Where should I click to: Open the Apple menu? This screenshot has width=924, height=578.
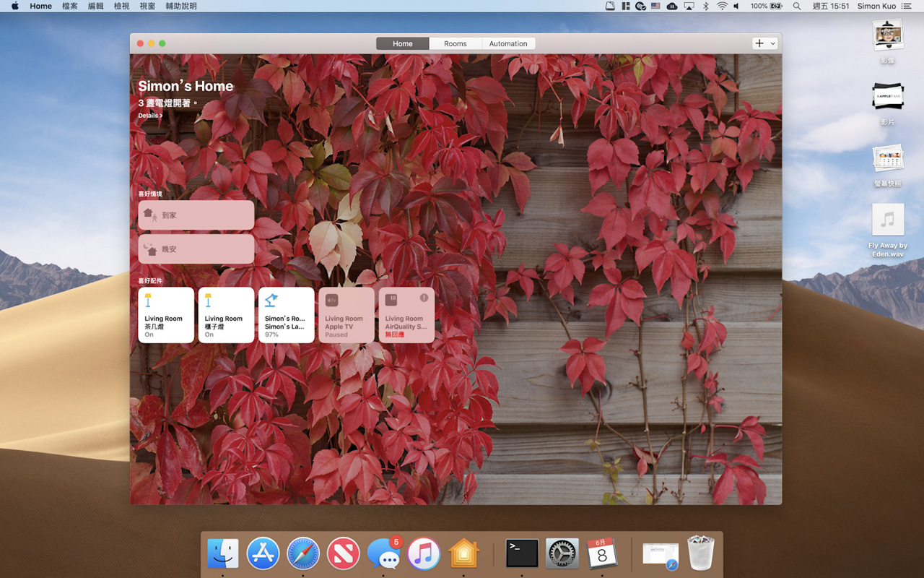(x=15, y=6)
